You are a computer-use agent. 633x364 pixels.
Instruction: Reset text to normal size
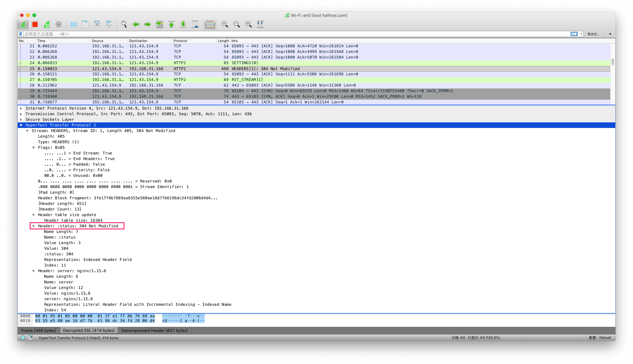pyautogui.click(x=249, y=24)
